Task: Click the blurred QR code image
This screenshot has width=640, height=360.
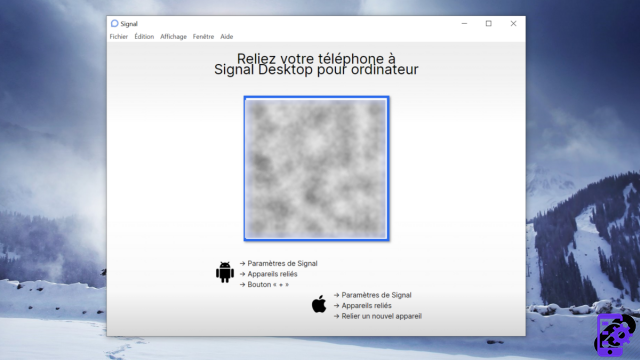Action: [316, 169]
